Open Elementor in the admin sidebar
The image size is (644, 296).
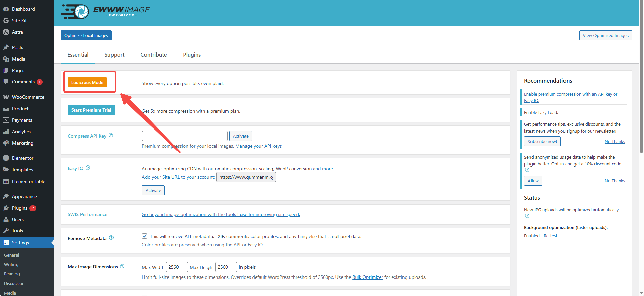[x=23, y=158]
